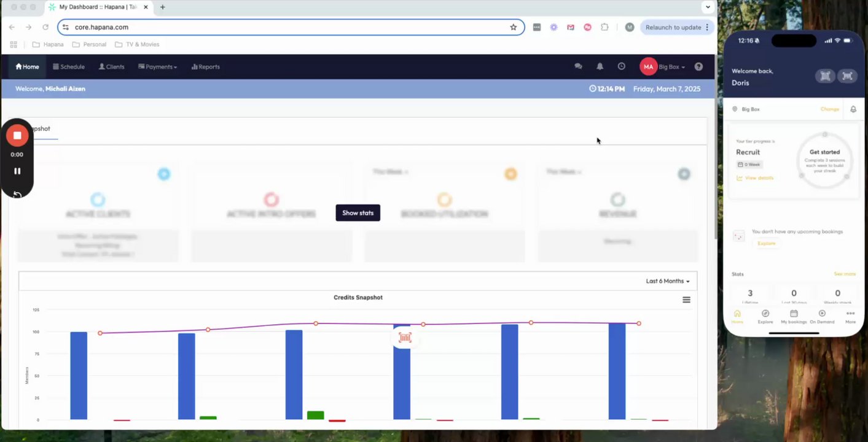Open the apps grid in bookmarks bar
This screenshot has width=868, height=442.
(x=14, y=44)
